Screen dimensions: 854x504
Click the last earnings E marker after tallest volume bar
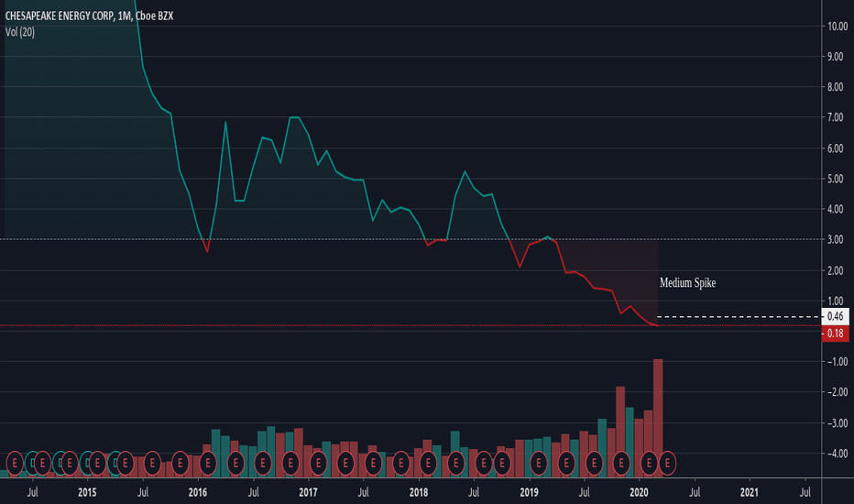(x=667, y=464)
